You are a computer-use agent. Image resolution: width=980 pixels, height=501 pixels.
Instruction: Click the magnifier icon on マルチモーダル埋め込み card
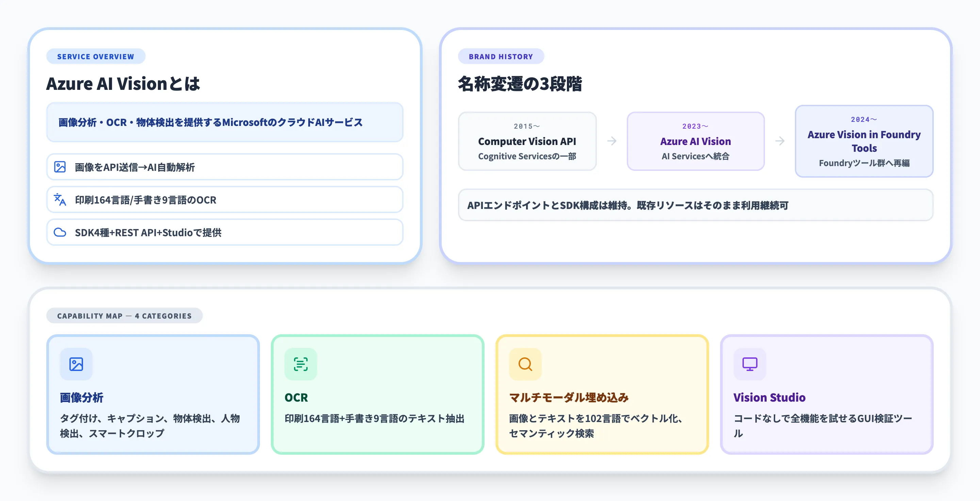[525, 364]
